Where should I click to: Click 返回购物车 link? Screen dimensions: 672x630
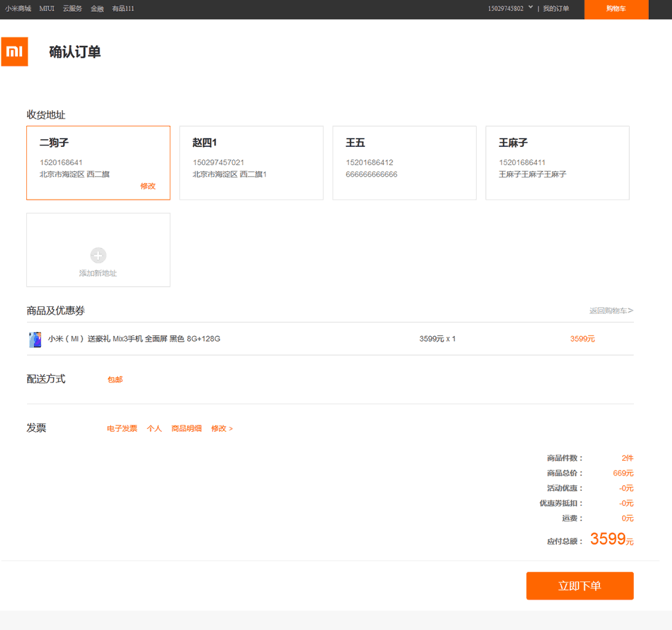coord(611,310)
